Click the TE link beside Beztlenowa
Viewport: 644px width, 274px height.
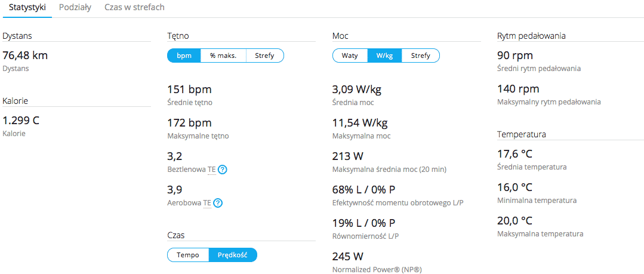[211, 170]
